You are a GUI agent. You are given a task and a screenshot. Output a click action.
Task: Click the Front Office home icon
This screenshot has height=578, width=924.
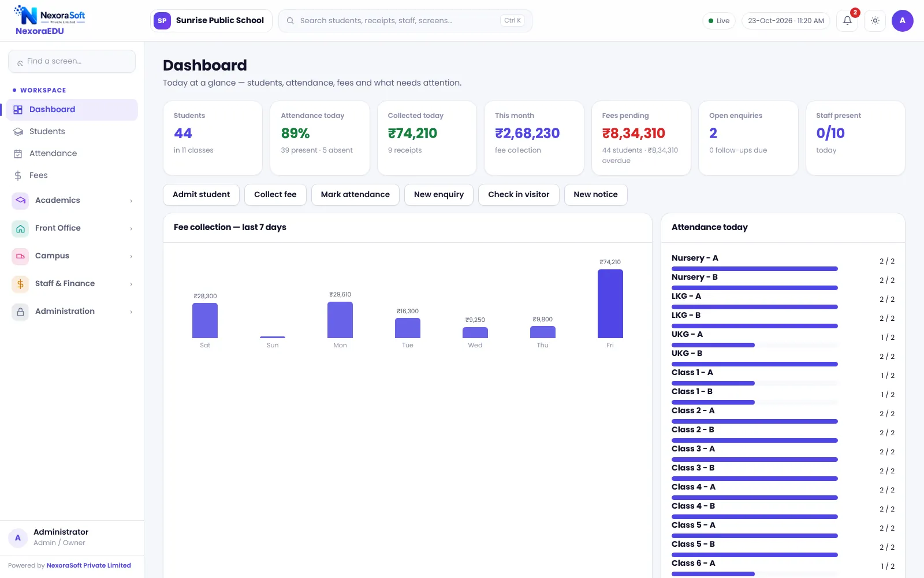point(20,228)
